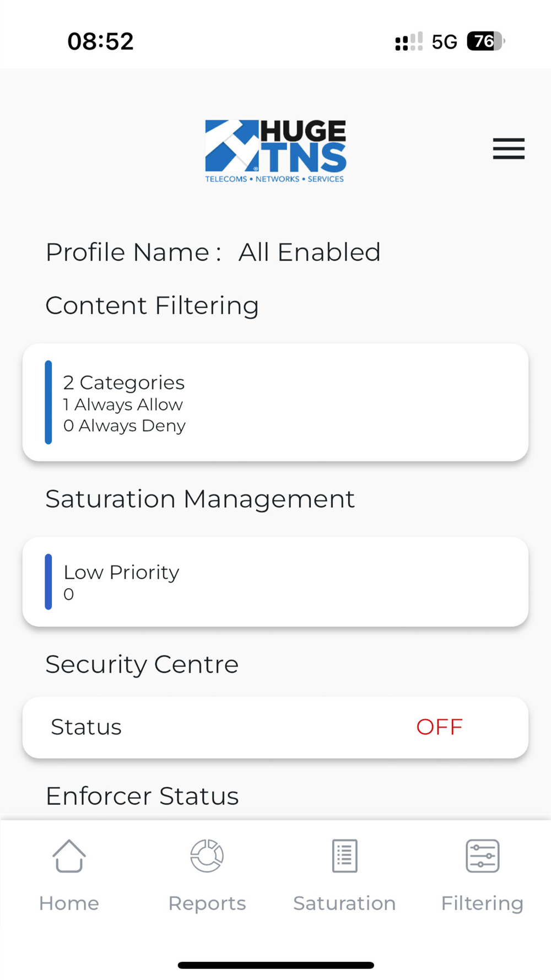Tap the 5G network indicator
This screenshot has width=551, height=980.
coord(444,42)
